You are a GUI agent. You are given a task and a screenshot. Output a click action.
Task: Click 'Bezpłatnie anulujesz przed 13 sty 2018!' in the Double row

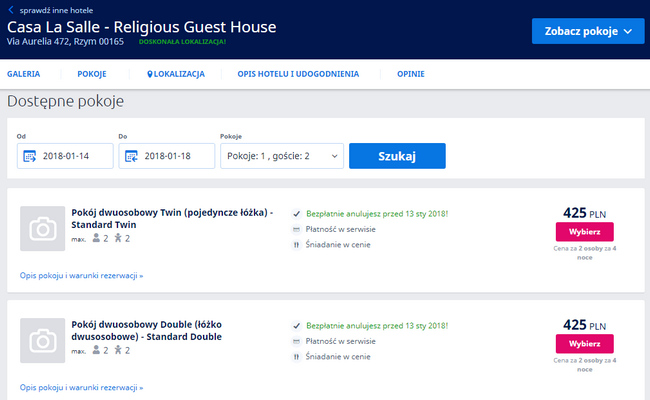click(x=377, y=326)
